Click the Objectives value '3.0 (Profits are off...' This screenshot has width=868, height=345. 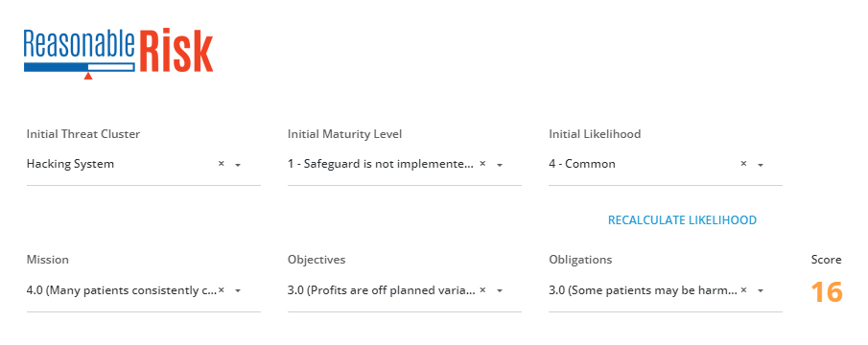(x=382, y=289)
